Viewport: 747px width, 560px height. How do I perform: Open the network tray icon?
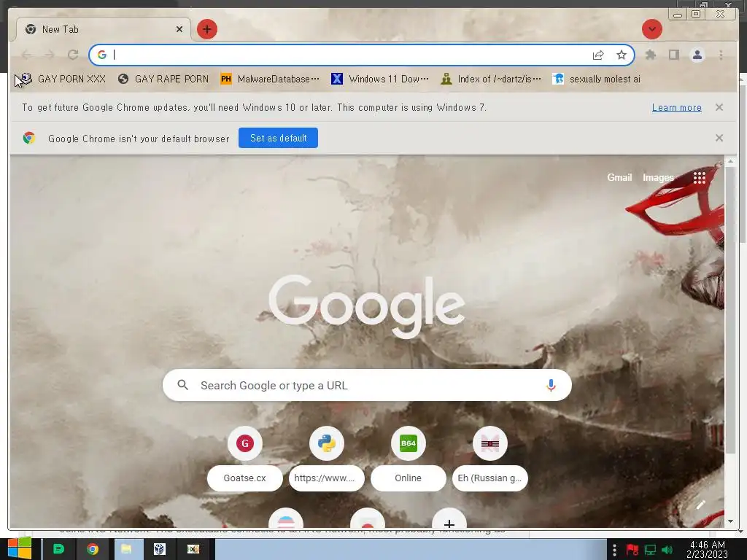(x=650, y=550)
